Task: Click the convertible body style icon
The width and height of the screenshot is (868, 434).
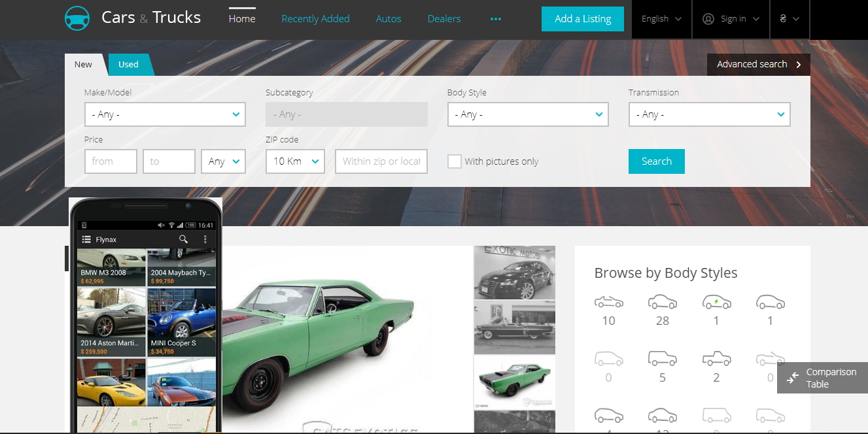Action: tap(608, 302)
